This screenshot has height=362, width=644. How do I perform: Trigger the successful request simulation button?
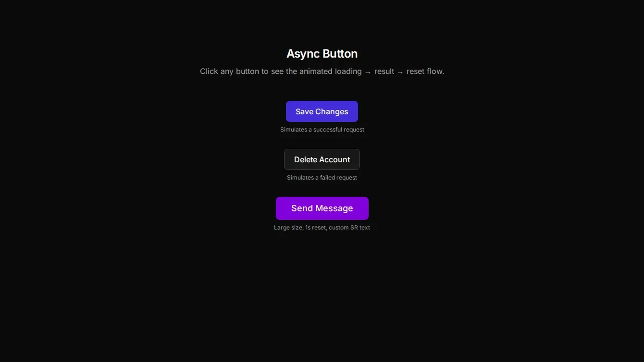click(322, 111)
